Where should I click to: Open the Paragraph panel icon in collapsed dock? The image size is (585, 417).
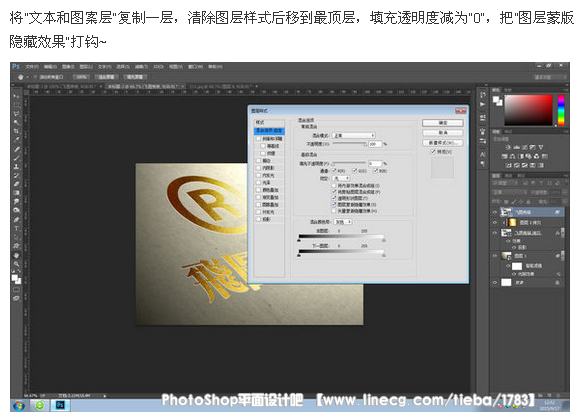tap(483, 164)
